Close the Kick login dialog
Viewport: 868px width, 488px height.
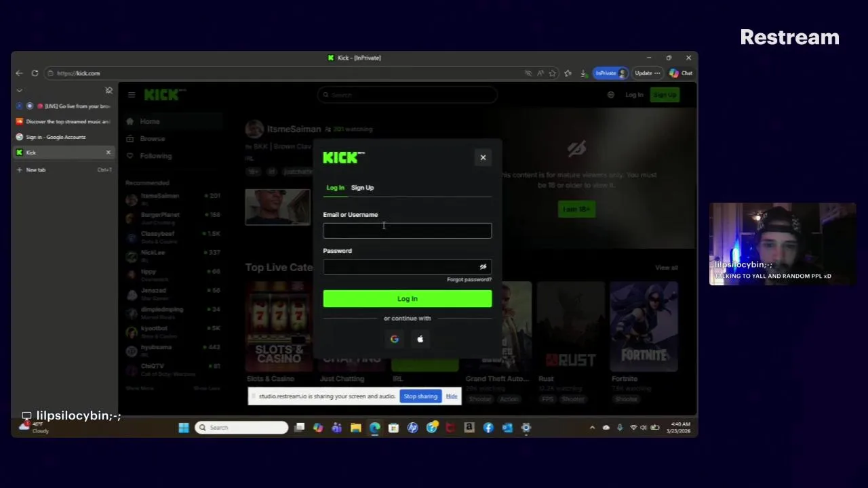pos(483,157)
